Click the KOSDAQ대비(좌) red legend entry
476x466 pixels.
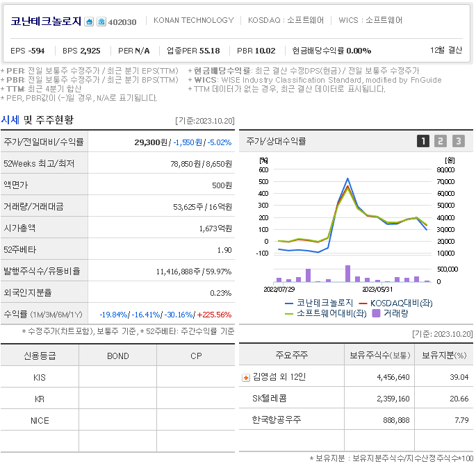point(395,303)
